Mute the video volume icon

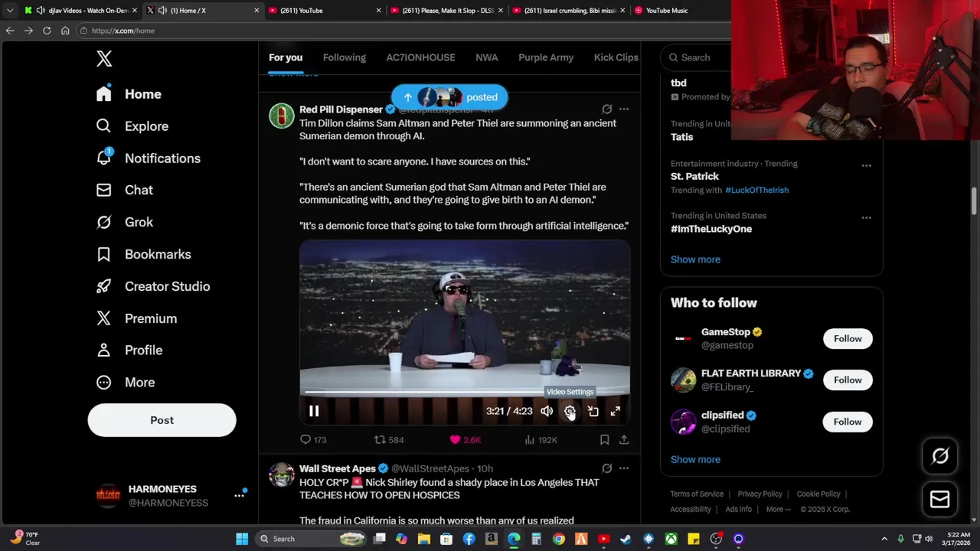[x=547, y=411]
